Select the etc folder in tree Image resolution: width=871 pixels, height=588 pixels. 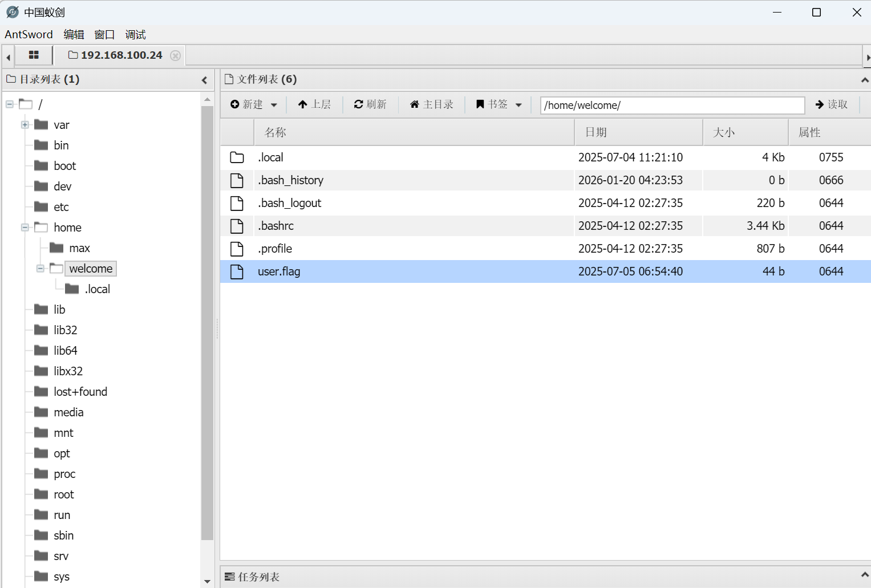point(61,207)
